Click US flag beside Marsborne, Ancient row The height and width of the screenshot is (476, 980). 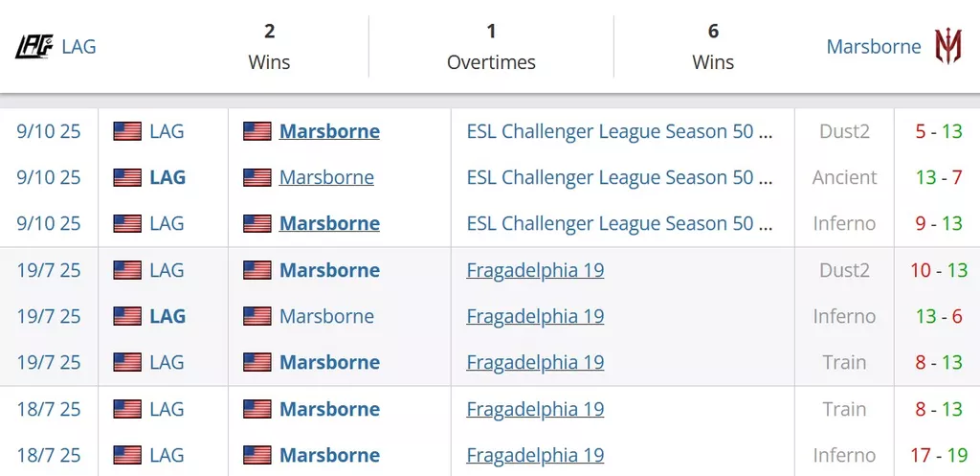[x=256, y=177]
